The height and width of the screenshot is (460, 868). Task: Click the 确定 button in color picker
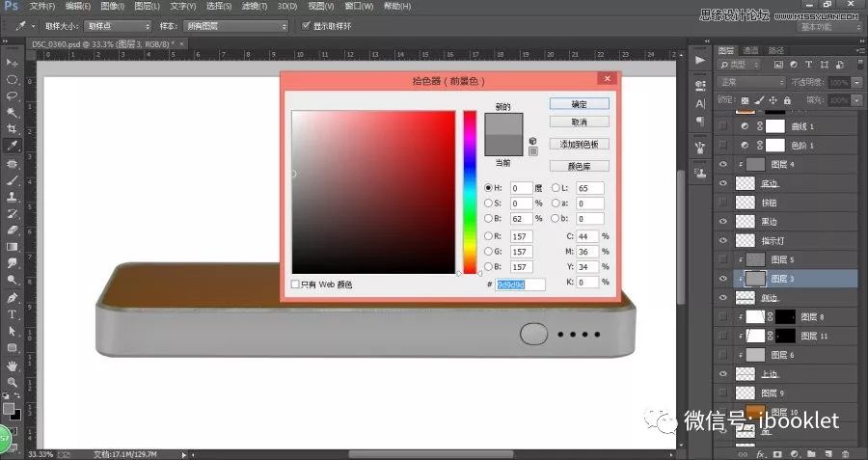pos(579,103)
